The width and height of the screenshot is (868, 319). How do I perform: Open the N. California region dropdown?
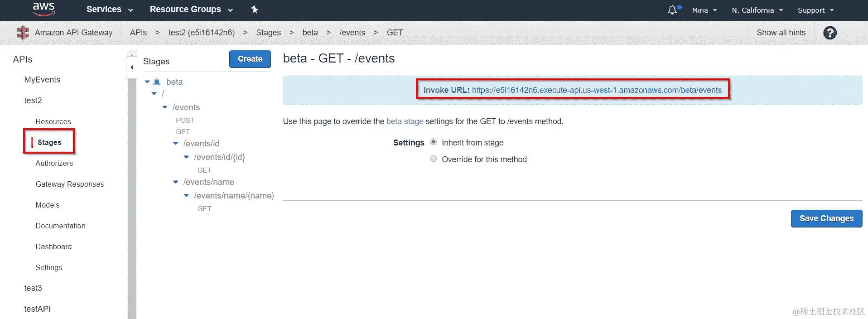pyautogui.click(x=757, y=10)
